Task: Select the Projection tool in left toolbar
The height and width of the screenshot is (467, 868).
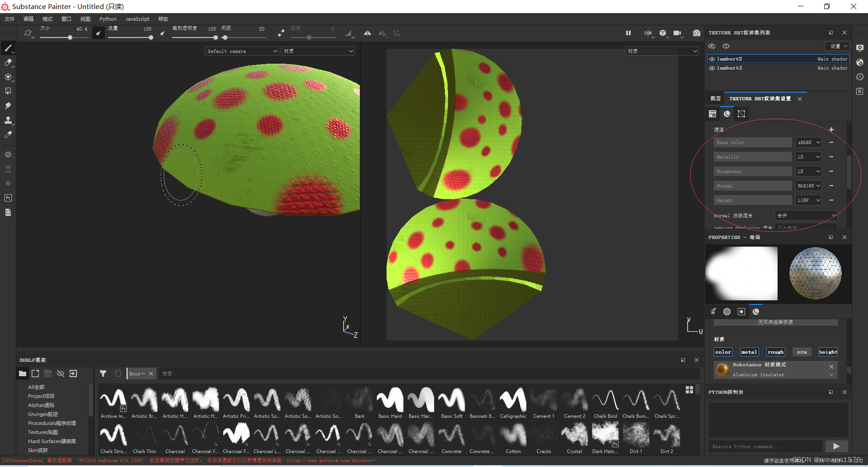Action: click(x=8, y=77)
